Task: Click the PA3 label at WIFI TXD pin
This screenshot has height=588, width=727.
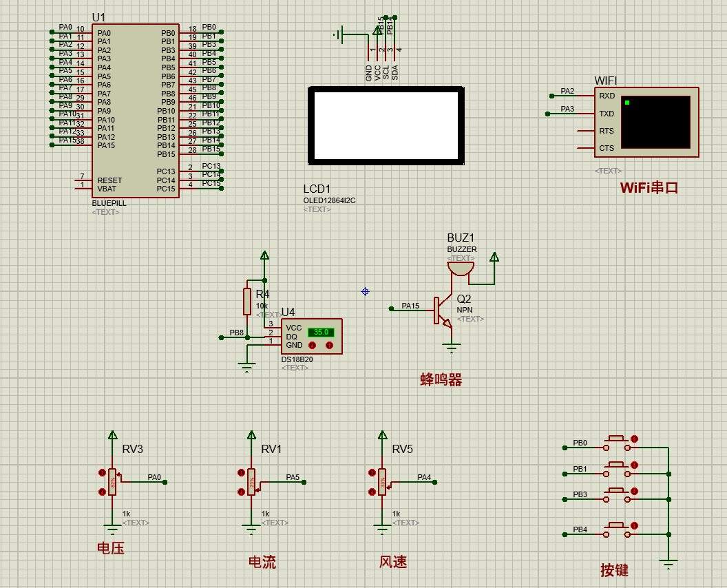Action: (x=567, y=109)
